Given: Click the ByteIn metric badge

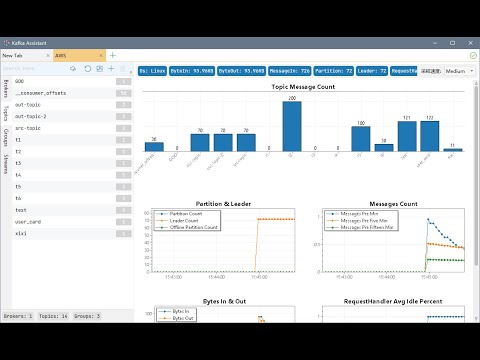Looking at the screenshot, I should pyautogui.click(x=192, y=71).
